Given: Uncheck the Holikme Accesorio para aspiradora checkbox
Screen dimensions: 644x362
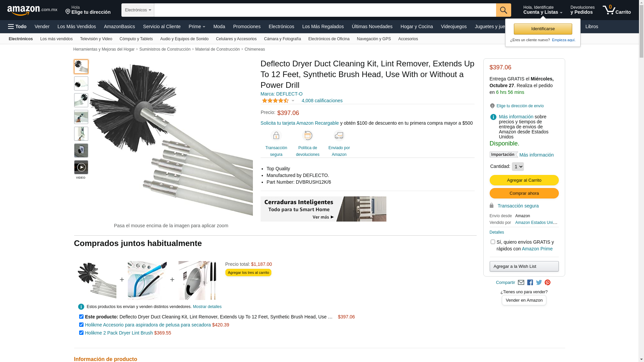Looking at the screenshot, I should 81,325.
